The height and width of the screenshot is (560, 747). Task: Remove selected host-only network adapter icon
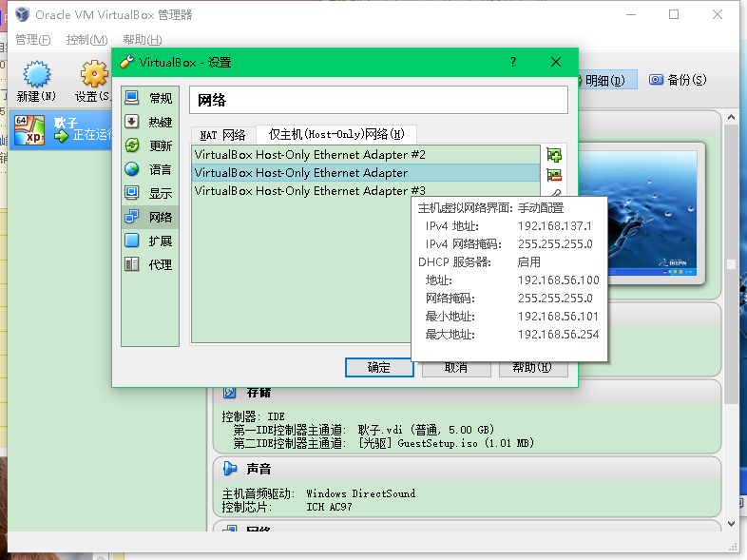554,175
